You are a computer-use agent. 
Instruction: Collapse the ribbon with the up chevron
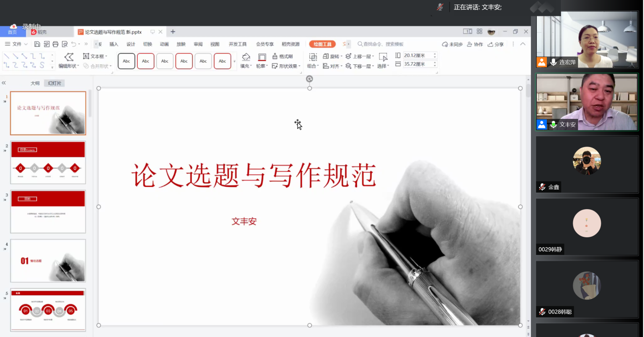[523, 44]
